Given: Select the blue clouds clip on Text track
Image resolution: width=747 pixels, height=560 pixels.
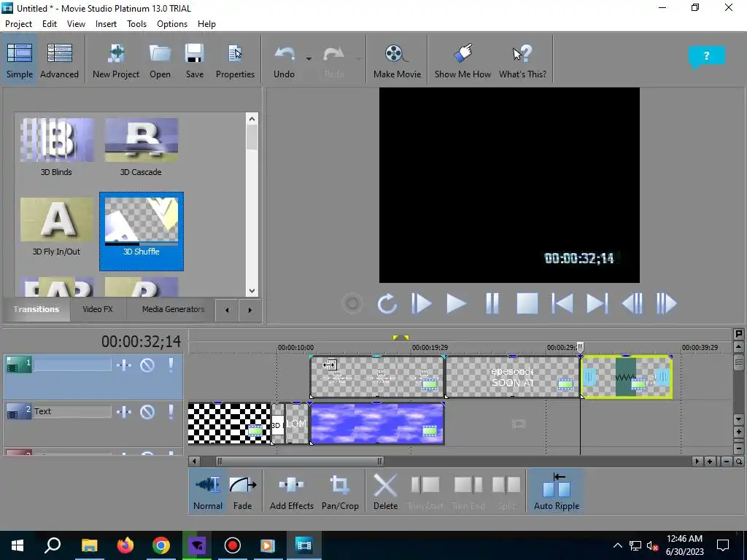Looking at the screenshot, I should pos(377,424).
